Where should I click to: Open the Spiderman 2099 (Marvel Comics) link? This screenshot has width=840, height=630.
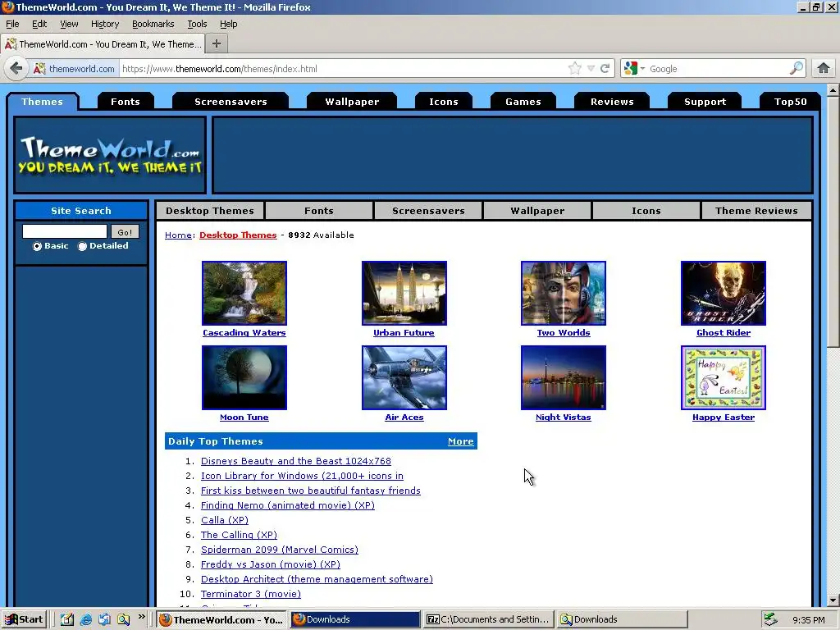click(280, 550)
